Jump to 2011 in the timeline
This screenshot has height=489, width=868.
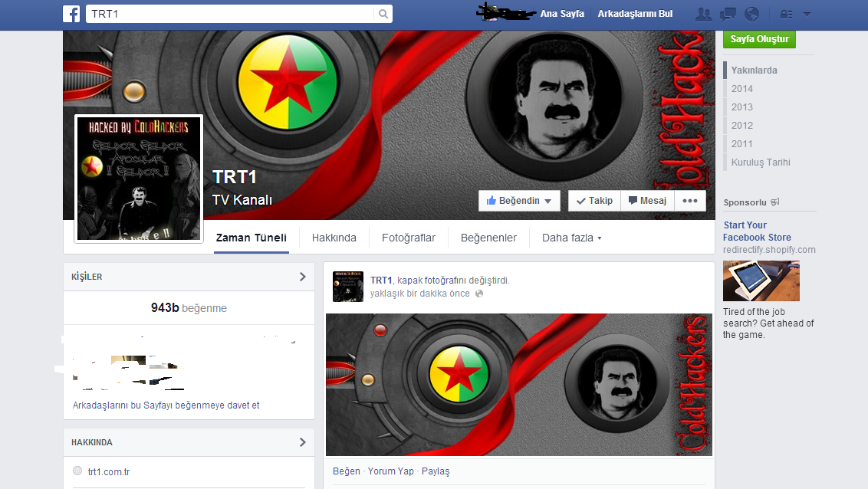[741, 144]
